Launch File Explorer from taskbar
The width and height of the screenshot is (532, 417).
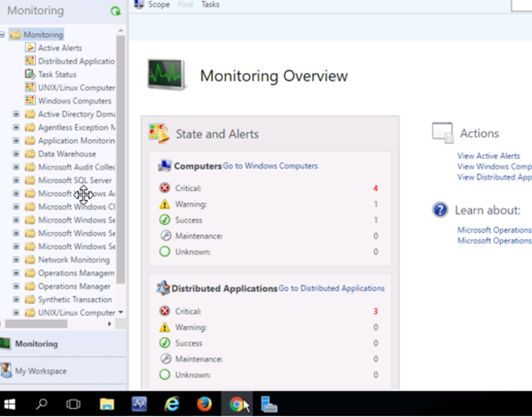tap(107, 404)
